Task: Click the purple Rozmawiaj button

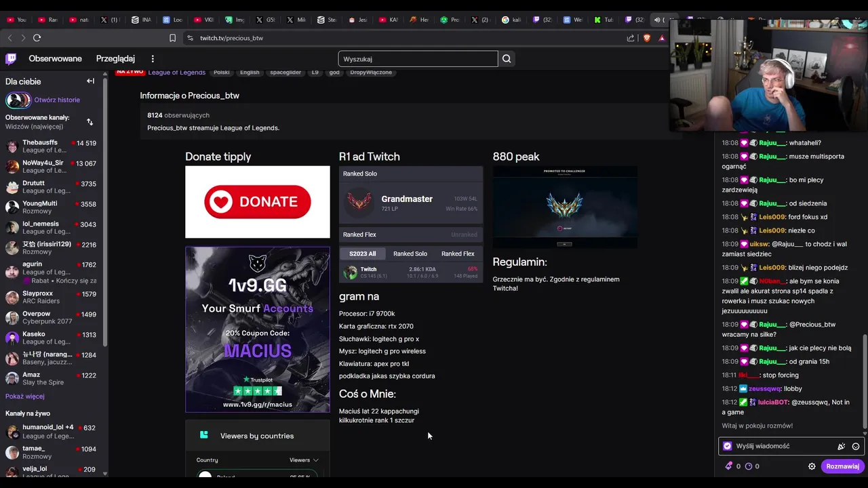Action: 842,466
